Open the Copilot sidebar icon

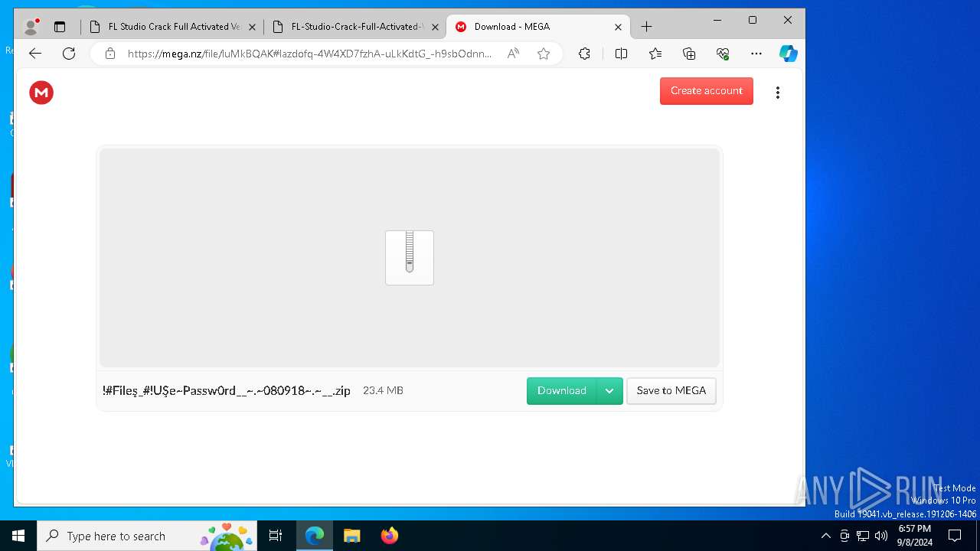click(789, 54)
